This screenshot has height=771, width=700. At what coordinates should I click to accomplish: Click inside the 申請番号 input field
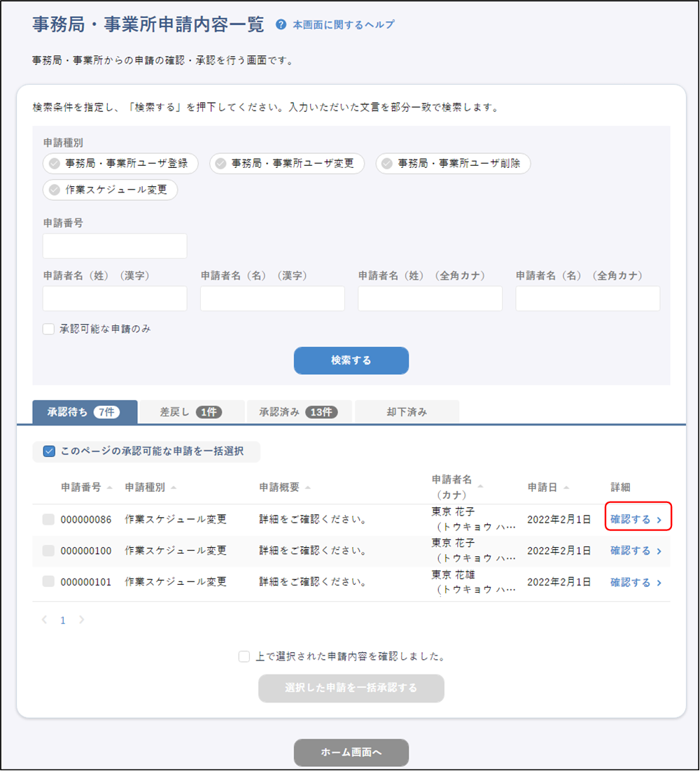(x=114, y=246)
